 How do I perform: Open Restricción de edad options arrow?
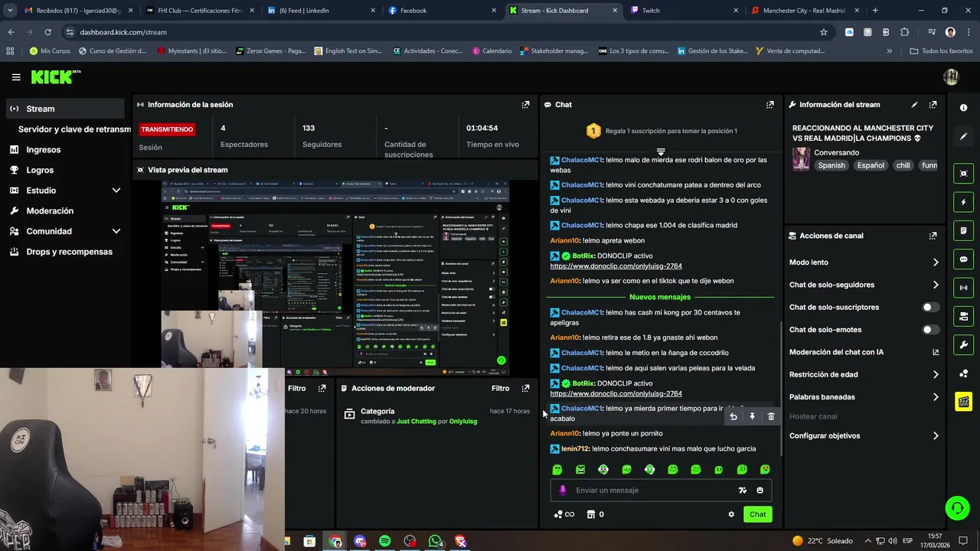pos(936,374)
